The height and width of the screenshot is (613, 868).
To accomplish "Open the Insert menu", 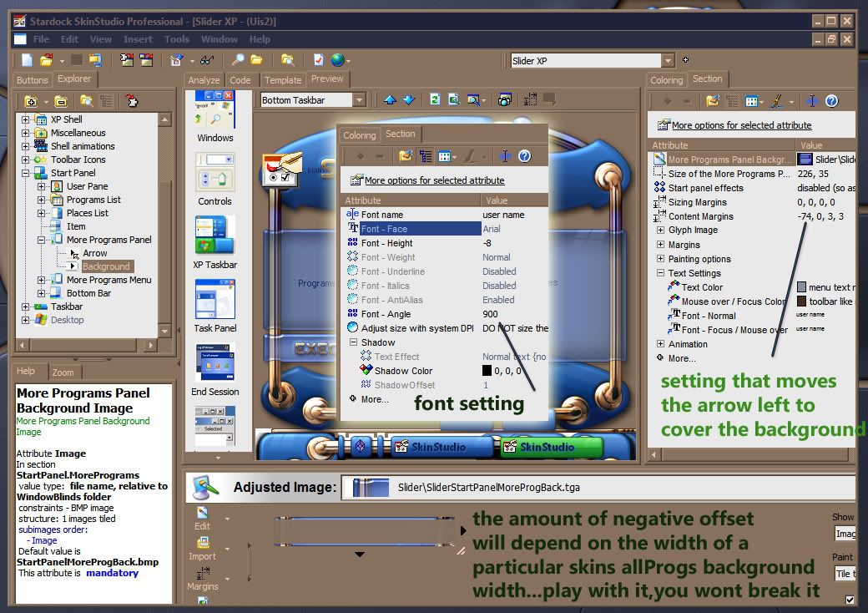I will pos(138,39).
